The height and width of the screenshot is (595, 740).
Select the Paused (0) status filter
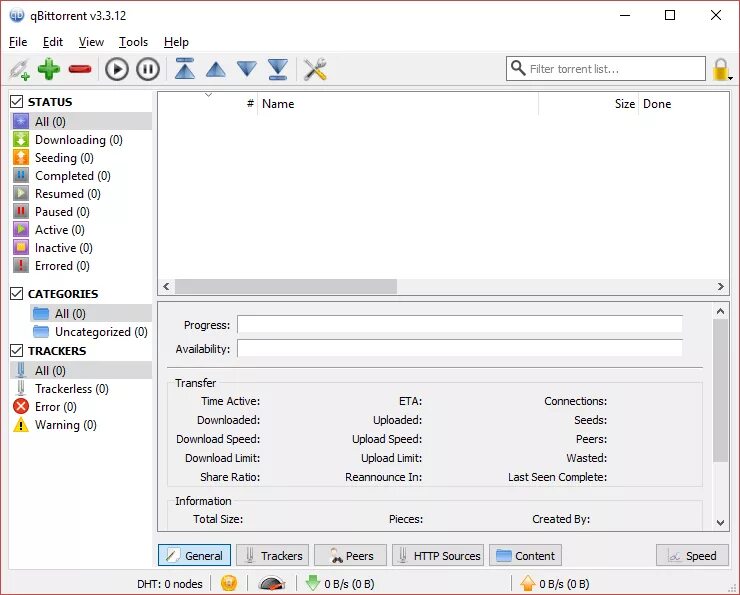tap(81, 211)
